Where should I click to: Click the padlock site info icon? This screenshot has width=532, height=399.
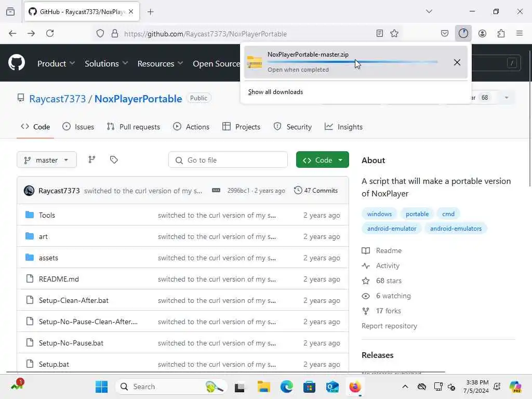point(115,33)
